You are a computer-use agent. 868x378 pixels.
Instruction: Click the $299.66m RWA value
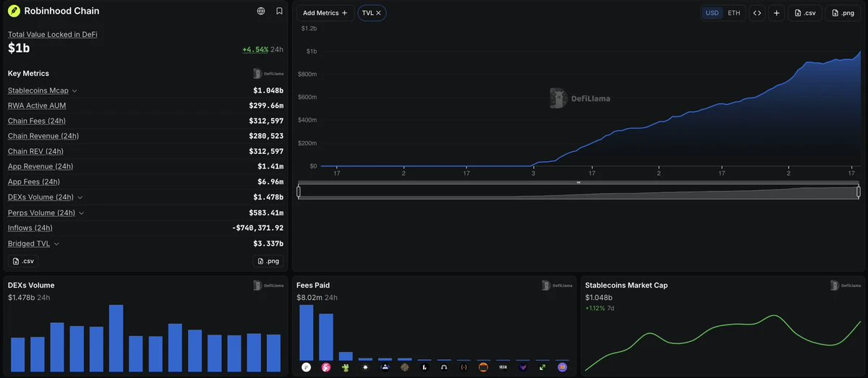[x=266, y=106]
